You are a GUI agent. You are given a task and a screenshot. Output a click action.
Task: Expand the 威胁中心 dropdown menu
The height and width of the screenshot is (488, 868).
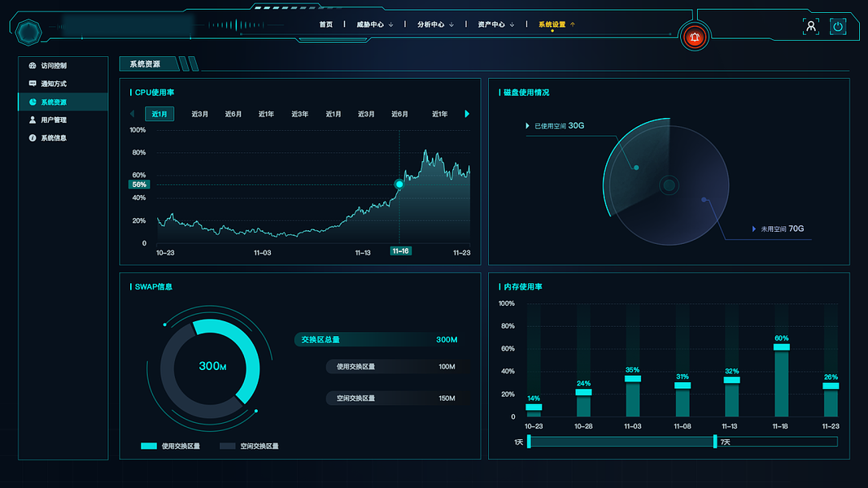[375, 24]
